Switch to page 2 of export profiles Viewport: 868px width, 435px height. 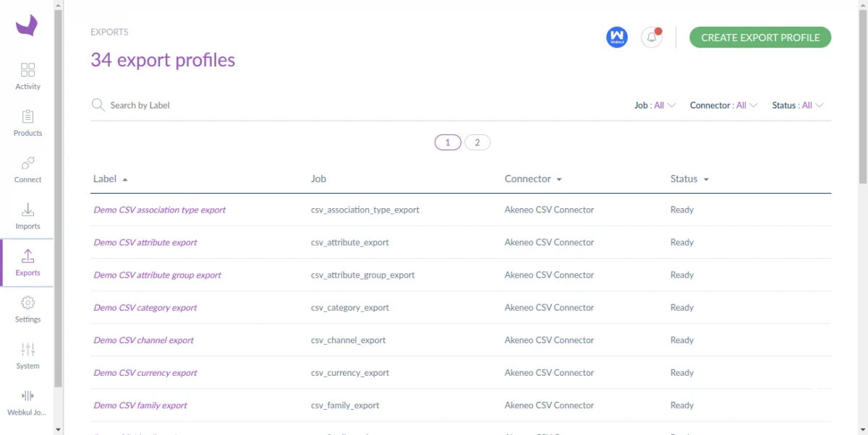pos(477,142)
